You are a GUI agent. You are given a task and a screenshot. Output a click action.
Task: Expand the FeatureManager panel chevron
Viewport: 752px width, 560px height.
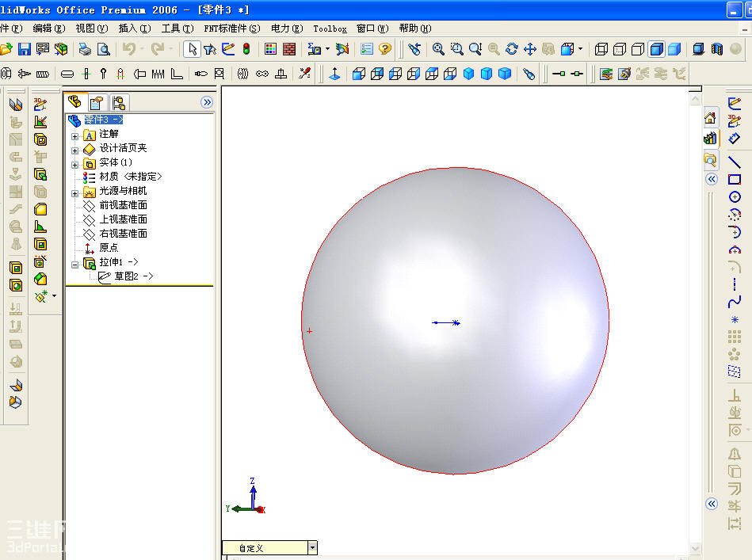(x=207, y=102)
